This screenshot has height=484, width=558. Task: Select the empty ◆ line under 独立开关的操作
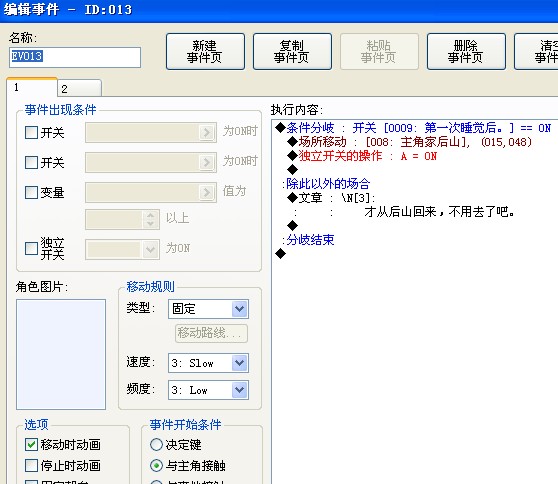click(293, 170)
